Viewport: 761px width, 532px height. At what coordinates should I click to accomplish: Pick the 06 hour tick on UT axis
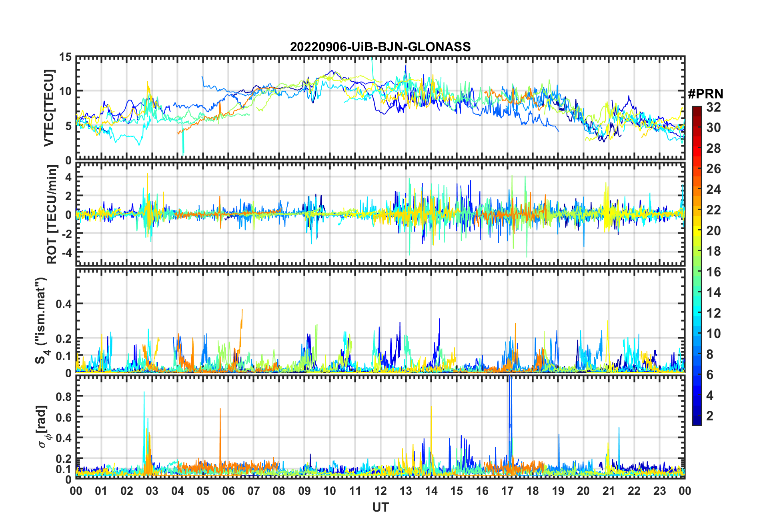[228, 491]
